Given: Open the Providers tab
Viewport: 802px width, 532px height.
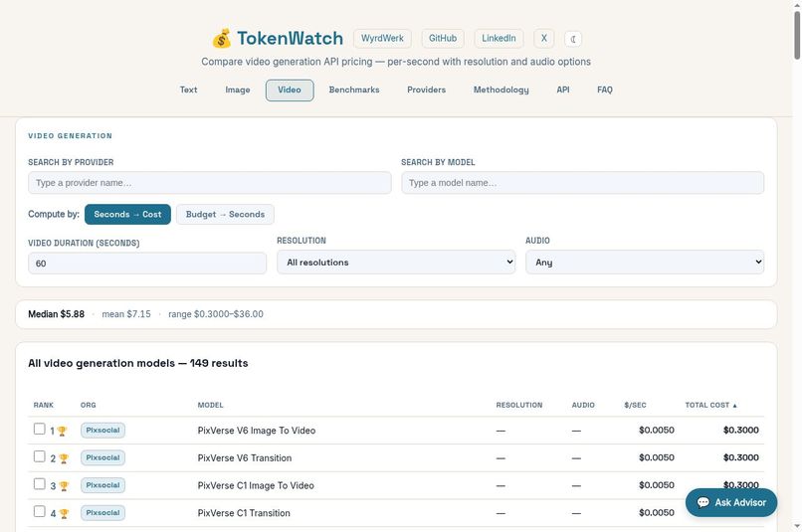Looking at the screenshot, I should click(426, 89).
